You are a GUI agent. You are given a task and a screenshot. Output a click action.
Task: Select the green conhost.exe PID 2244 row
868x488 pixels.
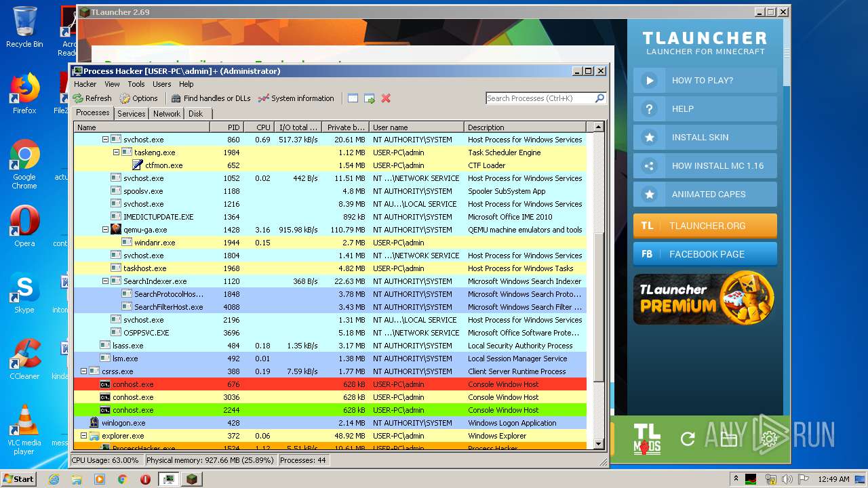pos(330,410)
